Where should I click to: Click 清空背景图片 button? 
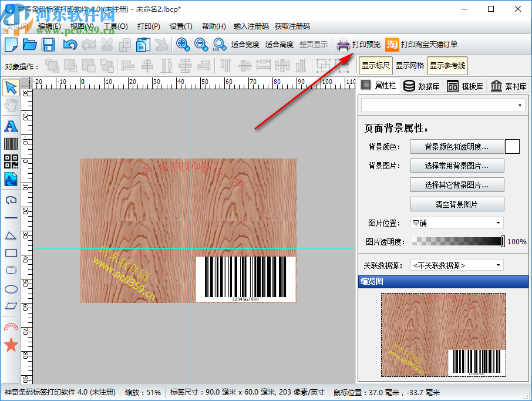pyautogui.click(x=457, y=204)
